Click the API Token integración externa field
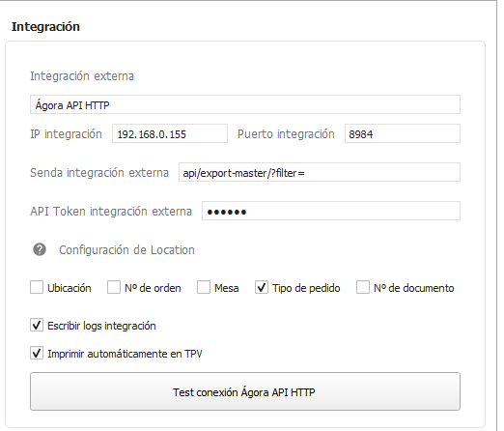The width and height of the screenshot is (504, 431). click(x=331, y=211)
